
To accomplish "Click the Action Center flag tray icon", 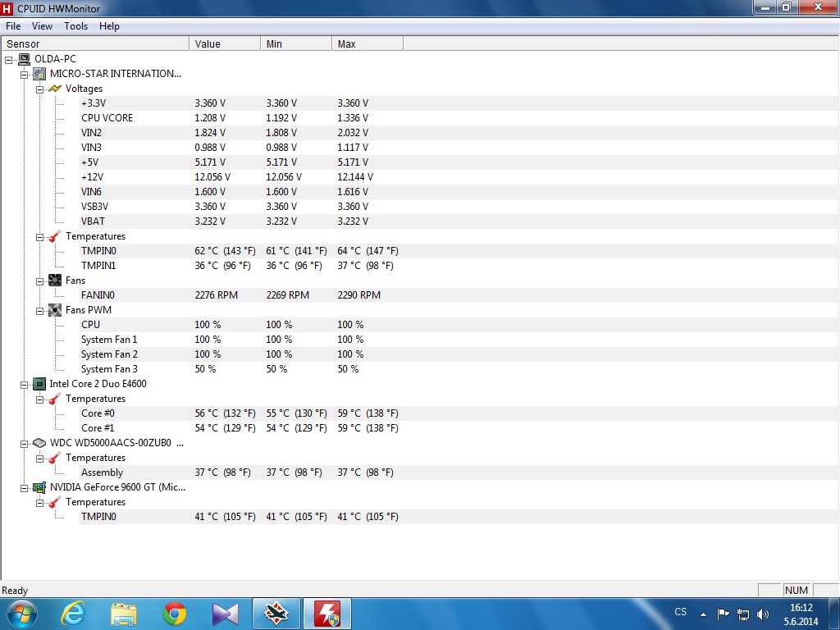I will [x=724, y=614].
